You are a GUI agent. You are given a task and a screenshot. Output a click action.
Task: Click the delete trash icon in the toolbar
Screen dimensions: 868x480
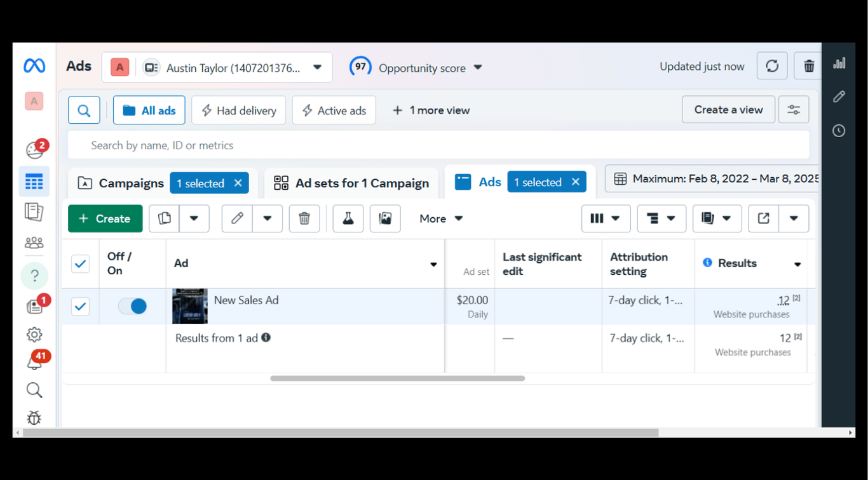pyautogui.click(x=304, y=218)
